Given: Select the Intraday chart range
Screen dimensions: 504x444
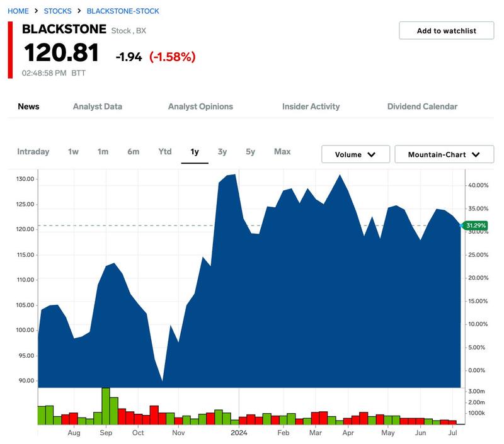Looking at the screenshot, I should tap(33, 152).
